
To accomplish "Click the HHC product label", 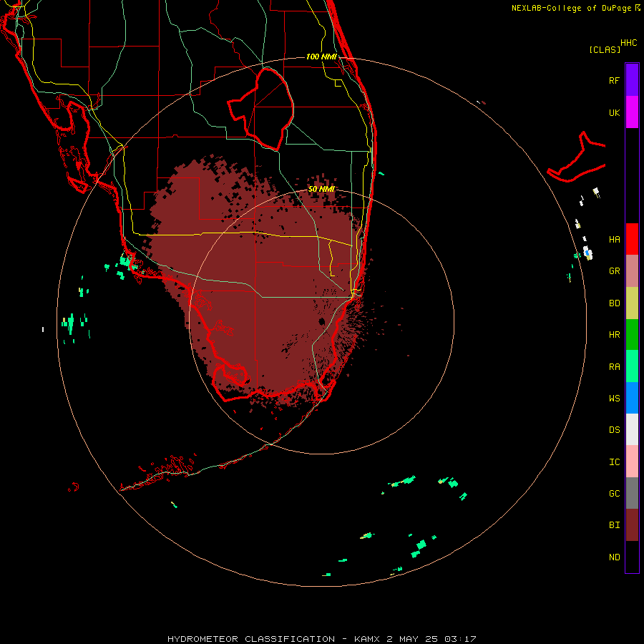I will tap(628, 43).
